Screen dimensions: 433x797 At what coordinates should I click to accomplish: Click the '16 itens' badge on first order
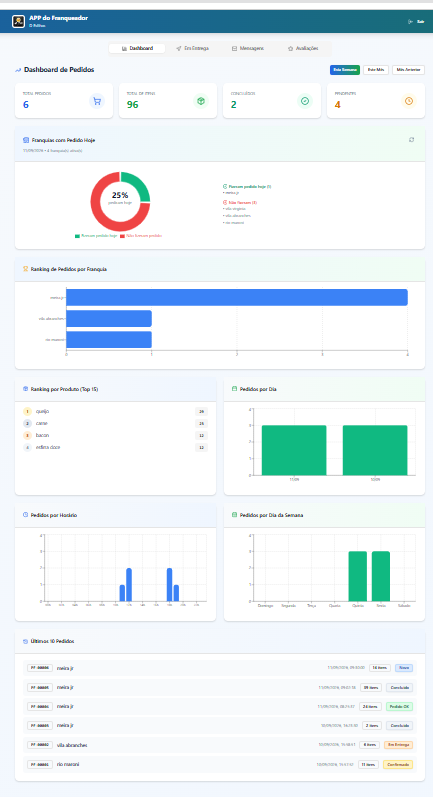[x=380, y=668]
